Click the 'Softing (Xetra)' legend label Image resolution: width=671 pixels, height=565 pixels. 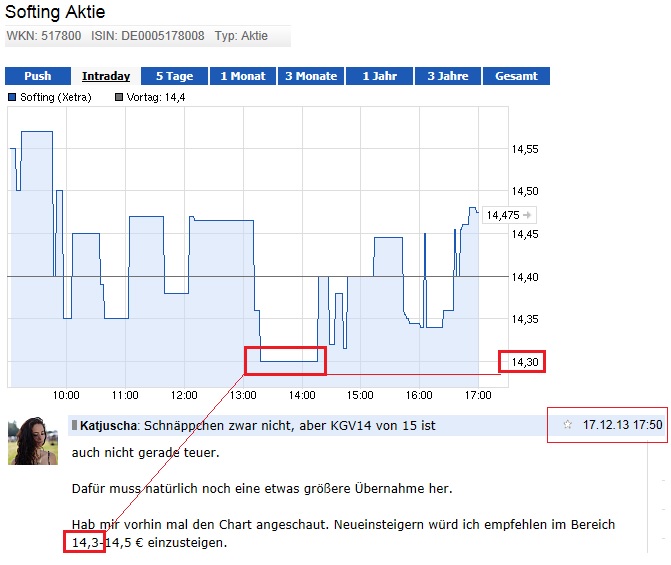tap(56, 97)
